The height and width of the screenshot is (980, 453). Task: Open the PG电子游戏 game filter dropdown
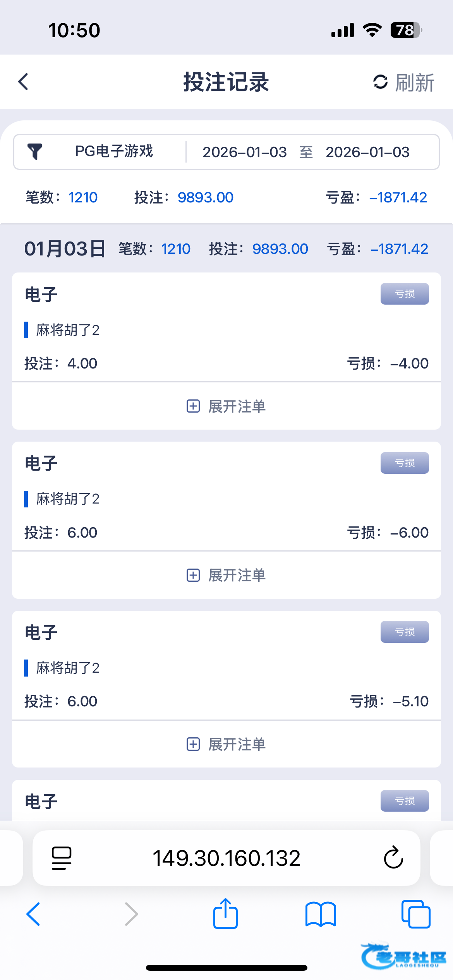coord(114,152)
